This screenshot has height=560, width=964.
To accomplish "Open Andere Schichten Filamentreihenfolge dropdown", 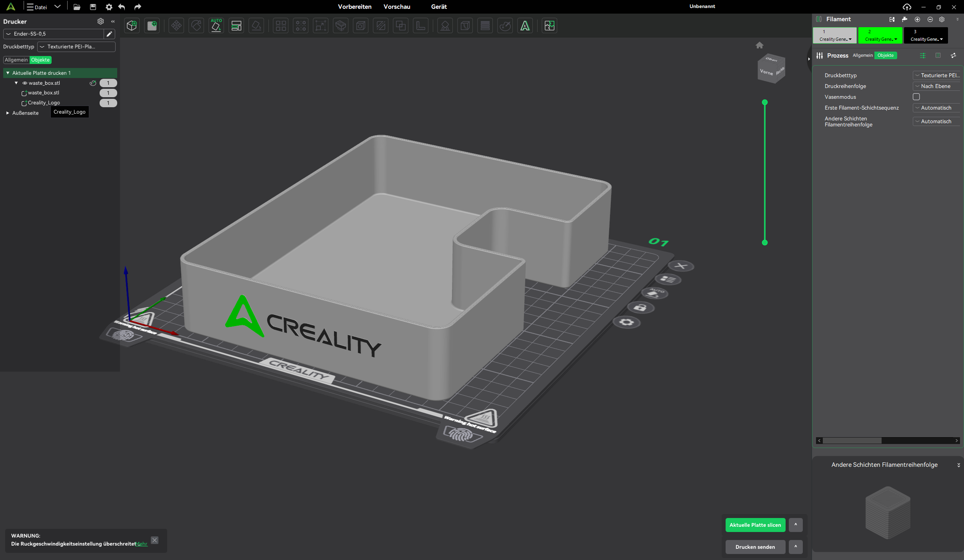I will click(936, 122).
